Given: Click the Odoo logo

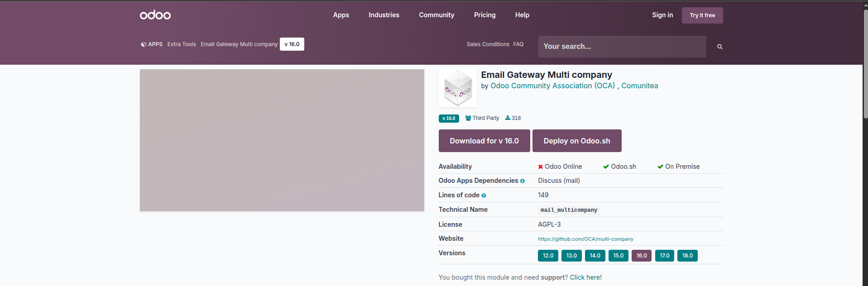Looking at the screenshot, I should (x=155, y=15).
